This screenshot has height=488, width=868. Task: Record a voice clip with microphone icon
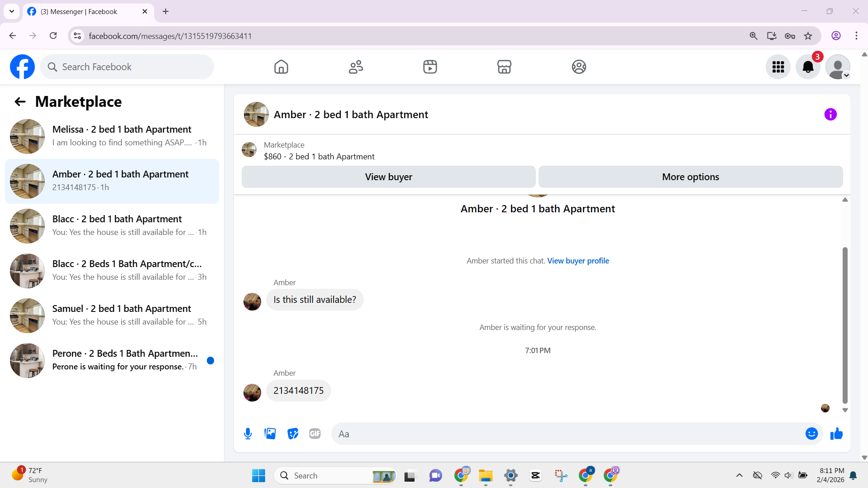coord(248,434)
